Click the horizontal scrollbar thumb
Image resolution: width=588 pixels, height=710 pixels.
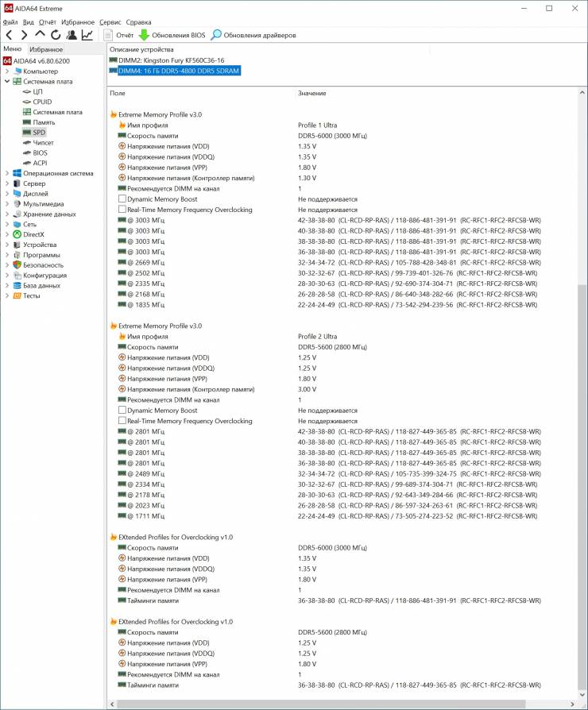pyautogui.click(x=321, y=704)
